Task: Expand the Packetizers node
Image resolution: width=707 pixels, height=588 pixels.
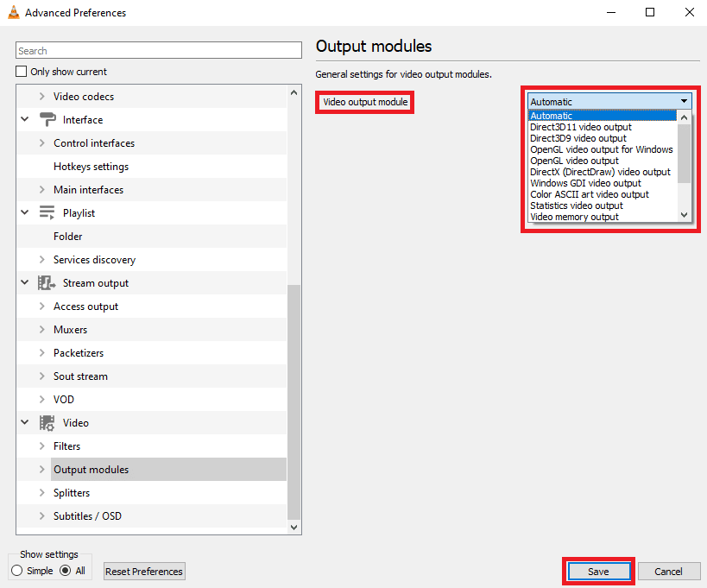Action: click(x=42, y=352)
